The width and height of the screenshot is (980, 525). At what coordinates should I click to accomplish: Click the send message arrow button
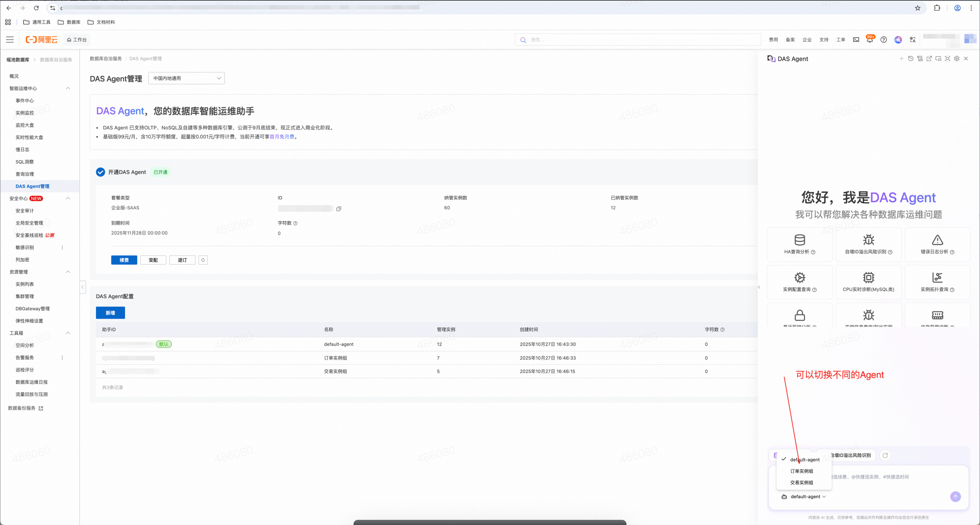click(955, 496)
